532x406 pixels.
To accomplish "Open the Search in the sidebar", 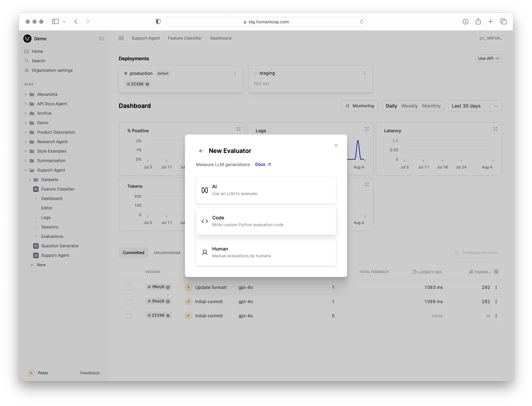I will 38,61.
